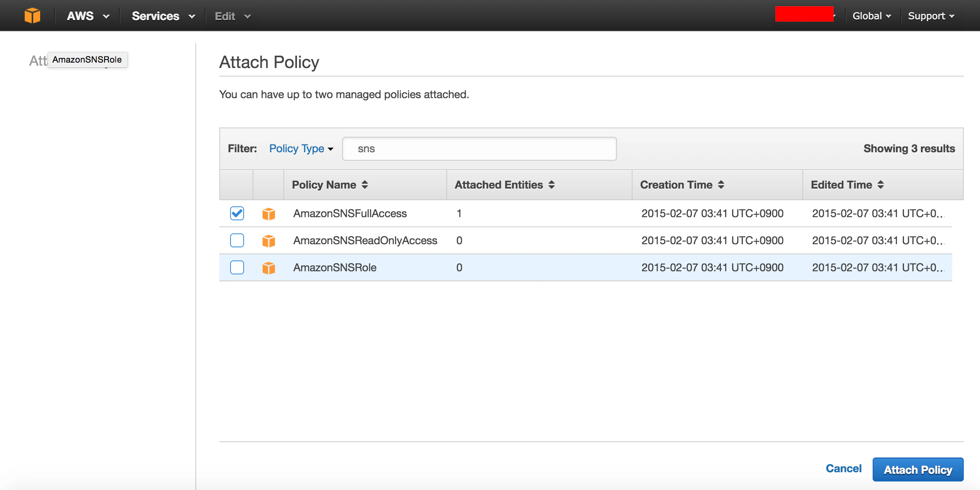The height and width of the screenshot is (490, 980).
Task: Open the Edit dropdown menu
Action: tap(233, 16)
